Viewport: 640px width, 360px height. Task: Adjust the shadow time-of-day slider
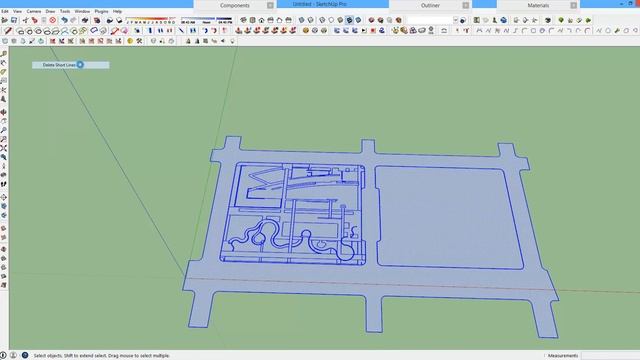[206, 19]
